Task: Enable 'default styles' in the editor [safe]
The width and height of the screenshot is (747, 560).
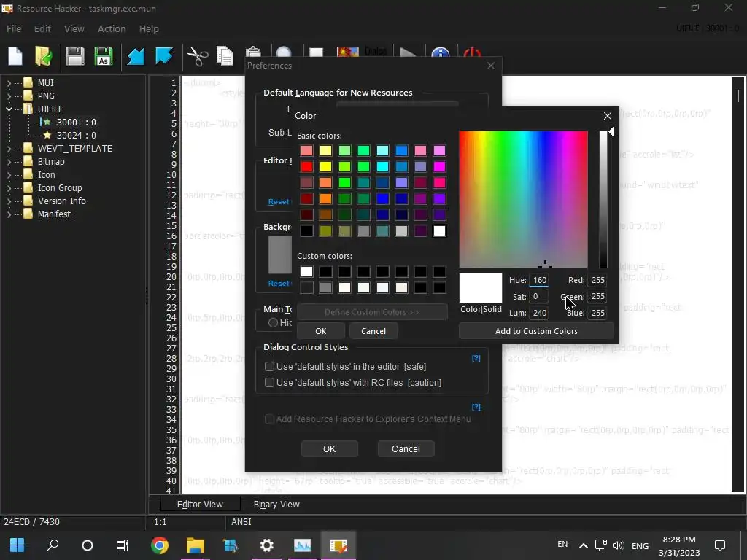Action: [x=270, y=366]
